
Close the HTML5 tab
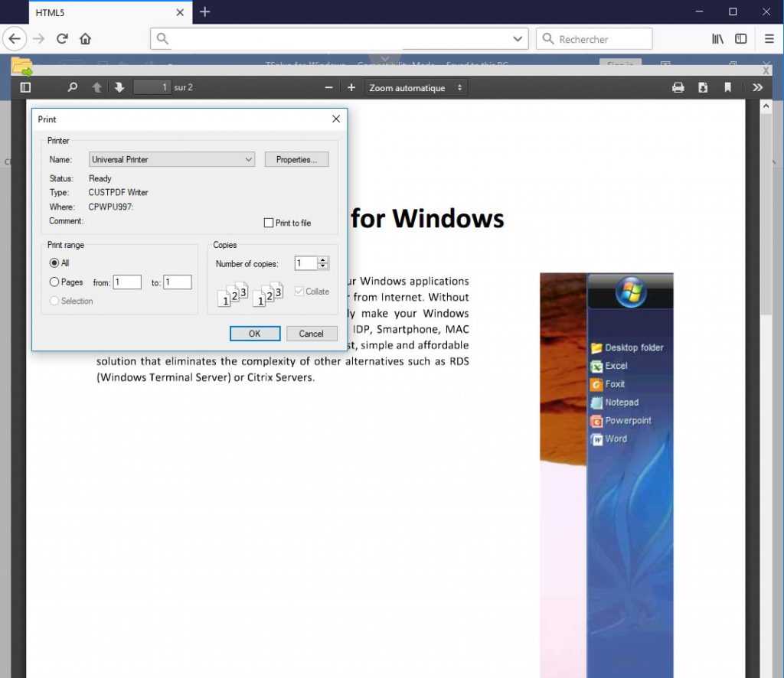180,12
